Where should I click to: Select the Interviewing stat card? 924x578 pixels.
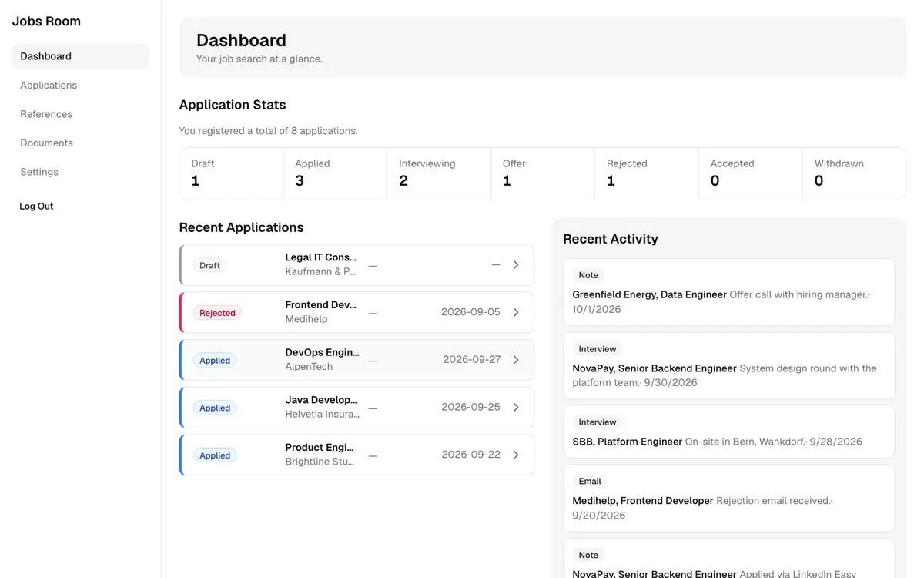439,173
